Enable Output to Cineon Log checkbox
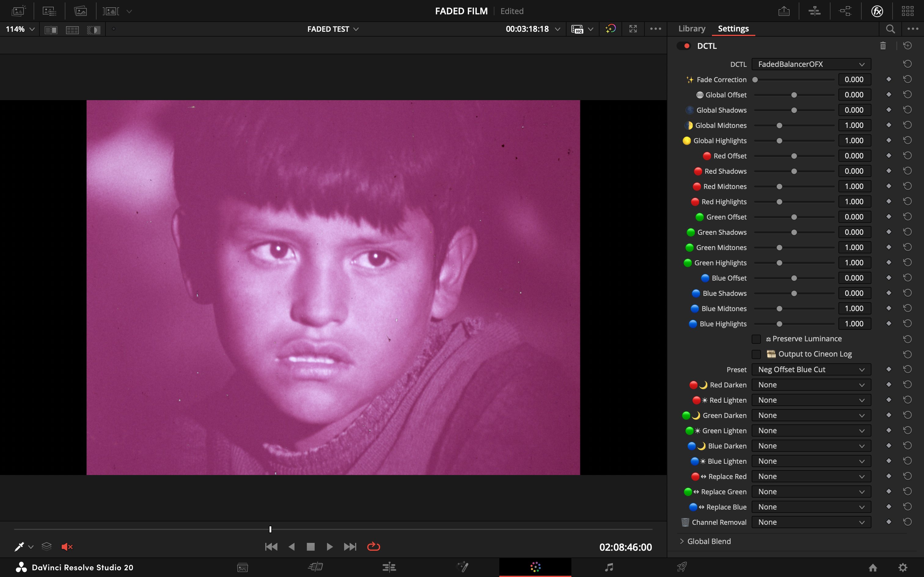The height and width of the screenshot is (577, 924). 756,354
